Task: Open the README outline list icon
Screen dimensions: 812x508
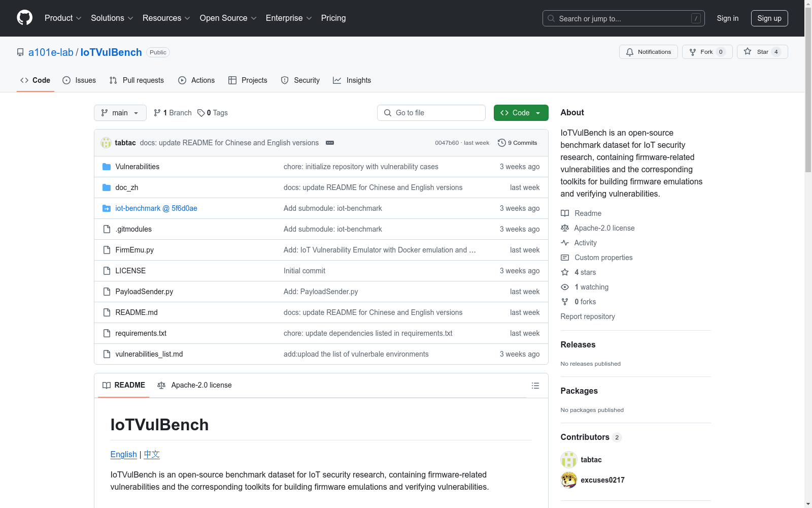Action: tap(535, 386)
